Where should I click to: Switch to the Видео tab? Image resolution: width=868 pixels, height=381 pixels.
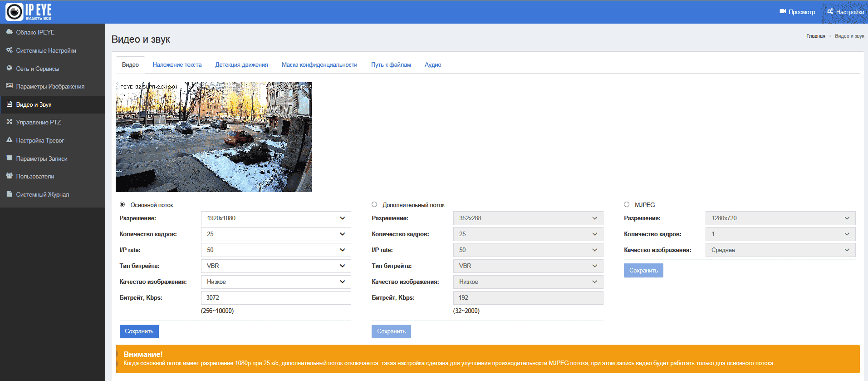point(130,65)
